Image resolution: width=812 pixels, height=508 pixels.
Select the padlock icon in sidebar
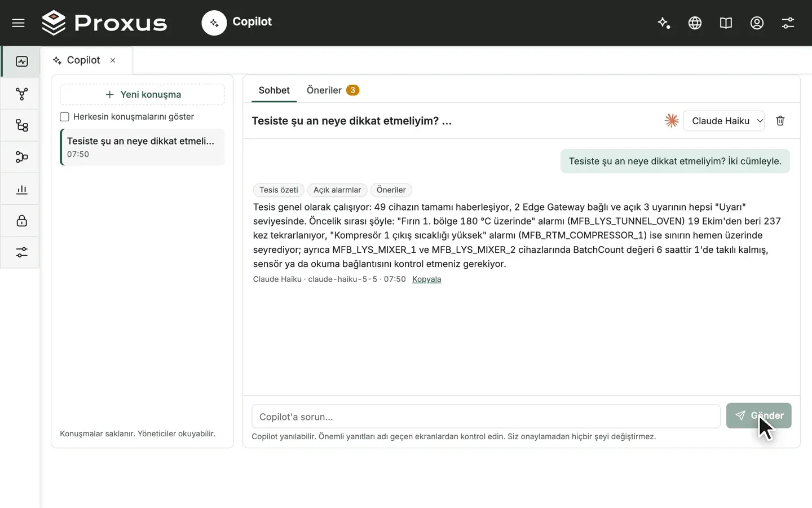pyautogui.click(x=21, y=221)
